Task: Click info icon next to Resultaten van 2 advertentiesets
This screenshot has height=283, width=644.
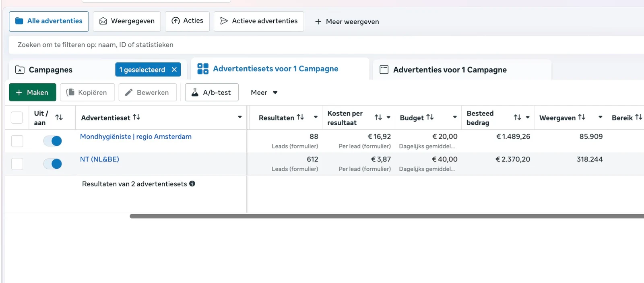Action: pyautogui.click(x=192, y=184)
